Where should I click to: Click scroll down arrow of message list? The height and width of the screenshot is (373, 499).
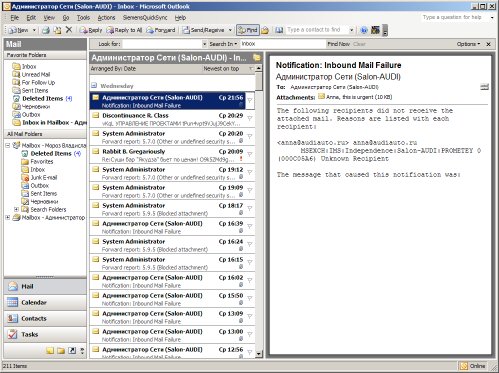(259, 354)
